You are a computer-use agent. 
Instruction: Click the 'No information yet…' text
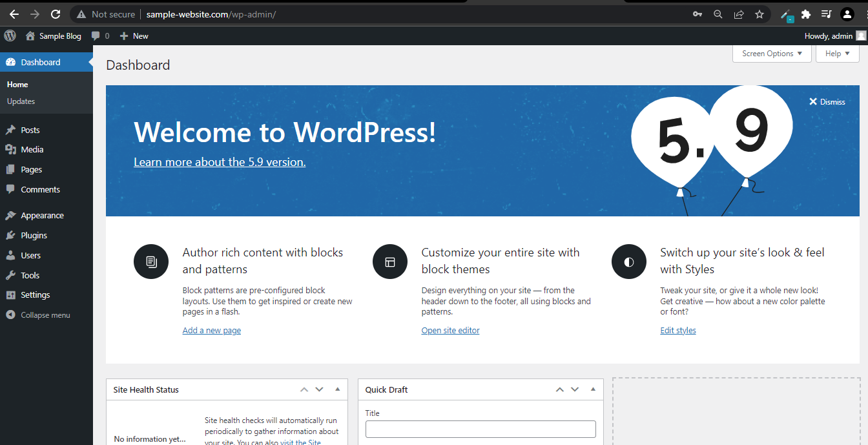tap(150, 439)
